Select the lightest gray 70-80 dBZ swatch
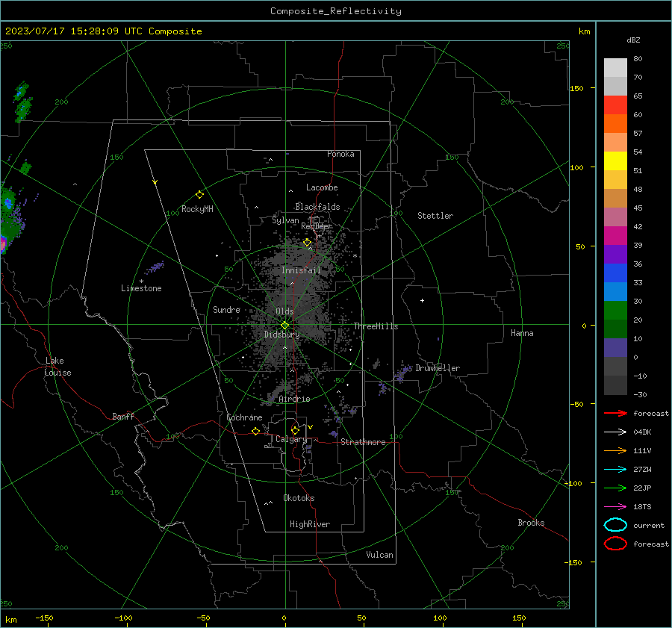Image resolution: width=672 pixels, height=628 pixels. (x=615, y=68)
